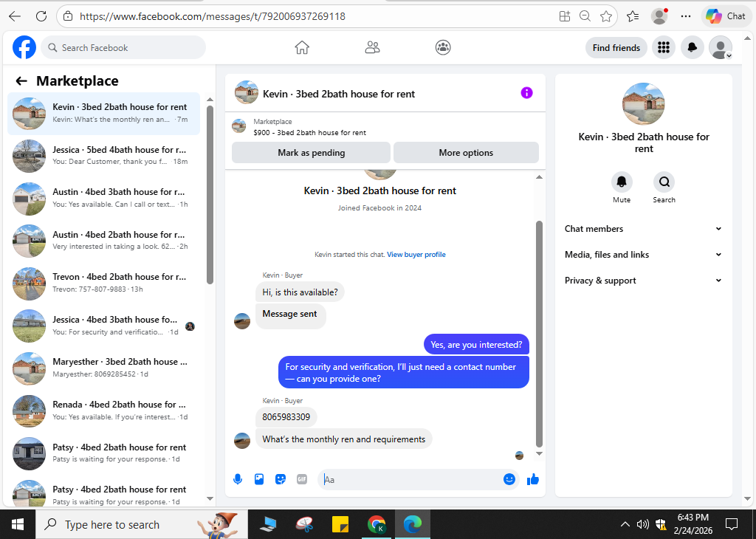Open the Friends icon in top navigation
Viewport: 756px width, 539px height.
click(372, 47)
